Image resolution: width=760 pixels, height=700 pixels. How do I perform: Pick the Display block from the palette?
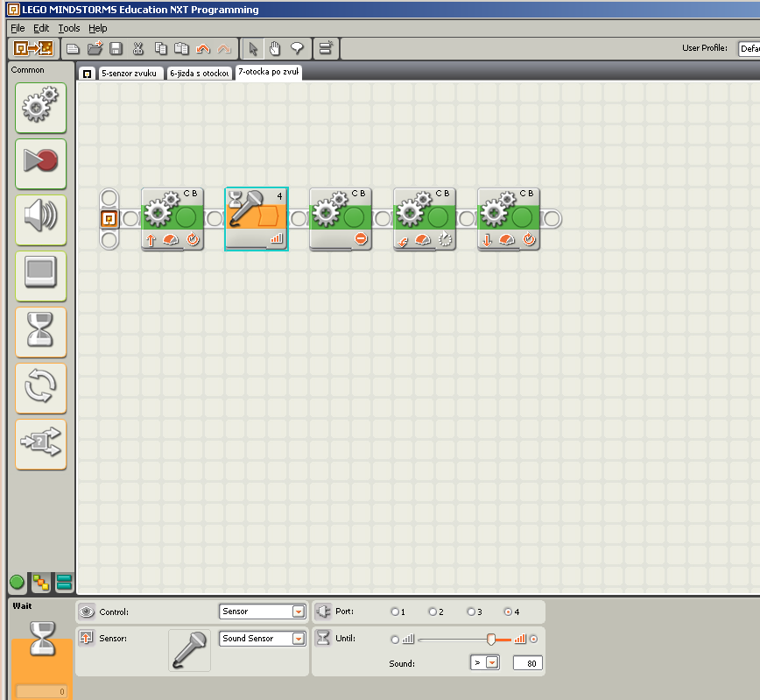[x=40, y=276]
